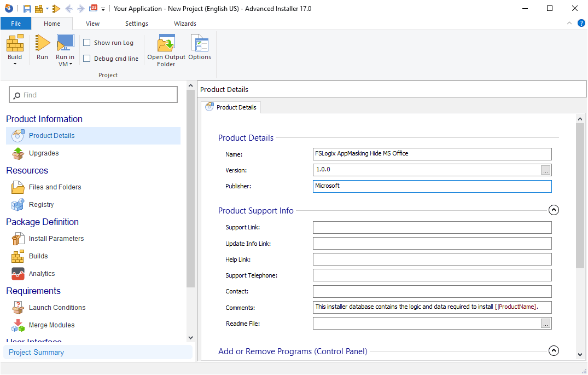Click the Analytics icon in the left pane

pos(18,274)
